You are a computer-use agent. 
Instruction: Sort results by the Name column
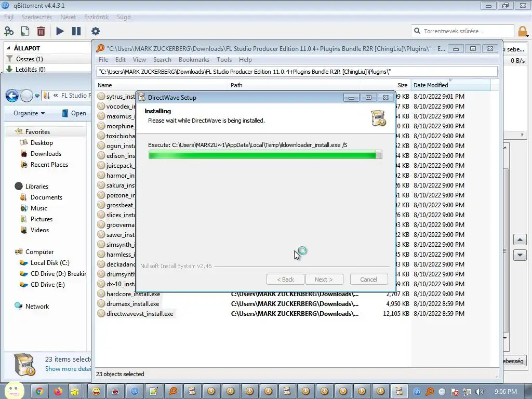[162, 85]
